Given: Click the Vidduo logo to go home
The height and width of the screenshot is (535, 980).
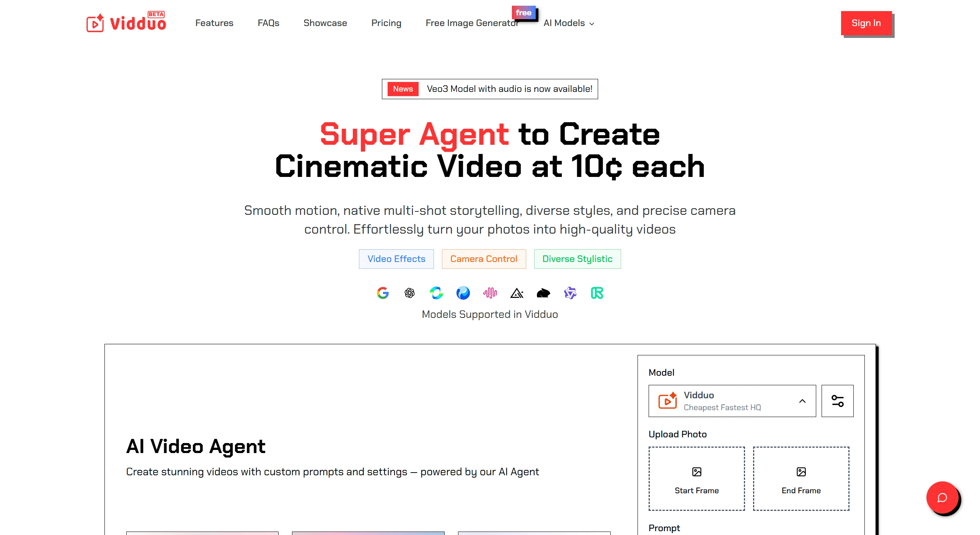Looking at the screenshot, I should pos(126,23).
